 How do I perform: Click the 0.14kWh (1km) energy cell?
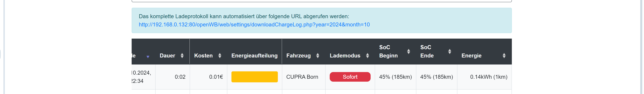tap(489, 77)
